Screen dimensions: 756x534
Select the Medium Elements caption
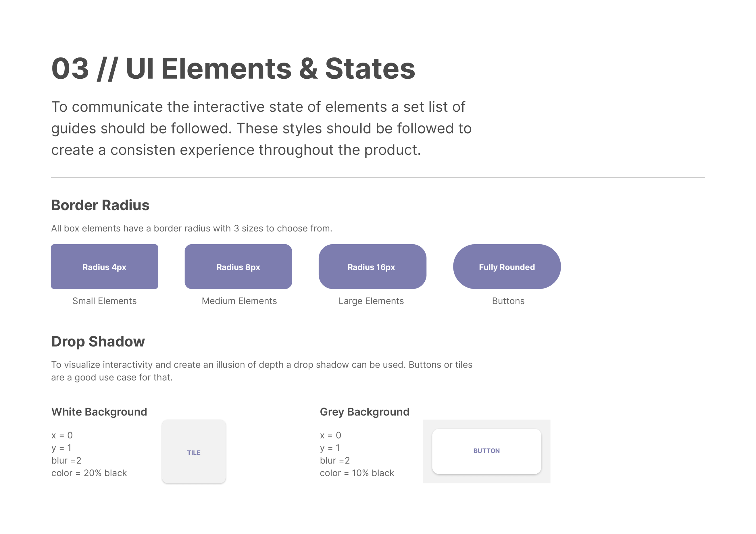point(239,301)
